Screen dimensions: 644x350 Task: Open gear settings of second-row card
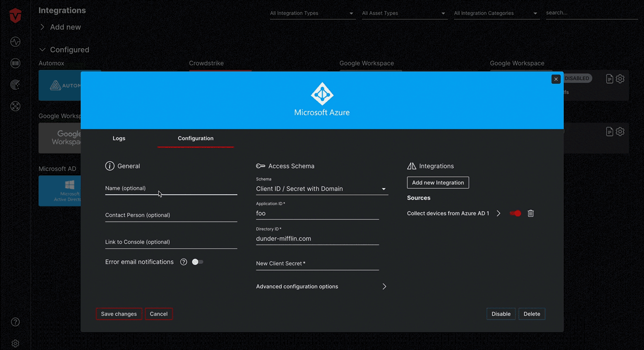click(620, 131)
